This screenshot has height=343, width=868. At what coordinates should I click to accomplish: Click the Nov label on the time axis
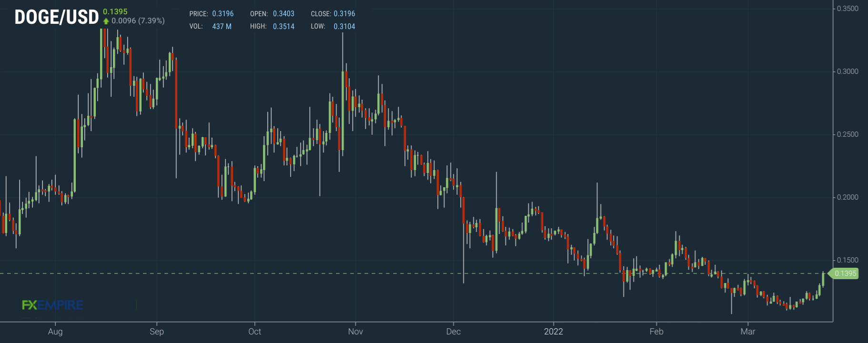[x=355, y=332]
